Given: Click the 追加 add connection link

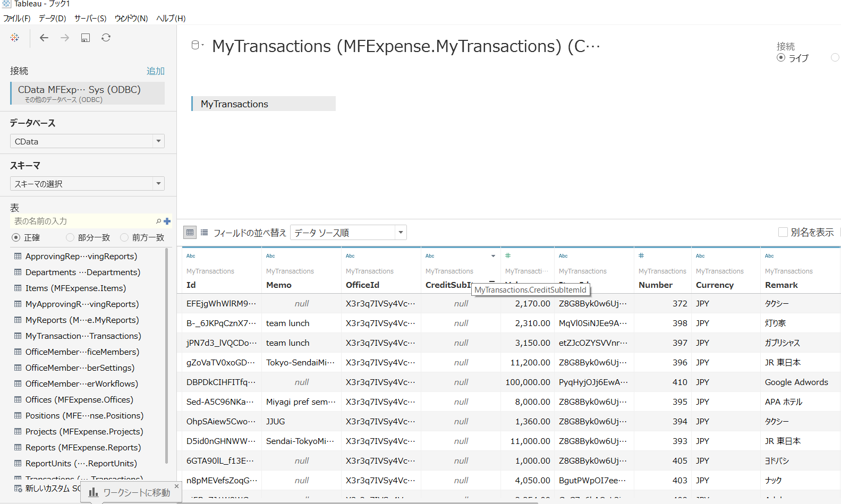Looking at the screenshot, I should click(156, 71).
